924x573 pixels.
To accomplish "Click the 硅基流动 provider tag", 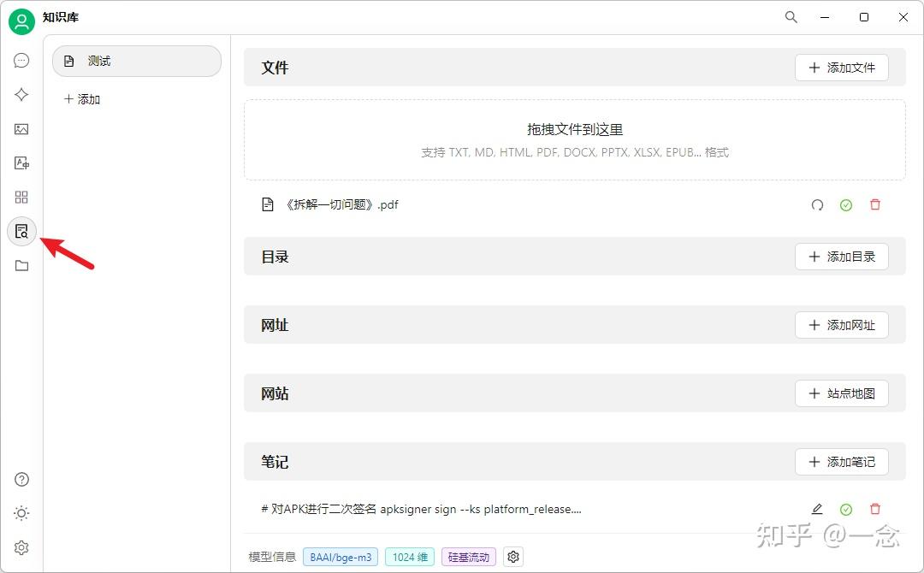I will 469,557.
